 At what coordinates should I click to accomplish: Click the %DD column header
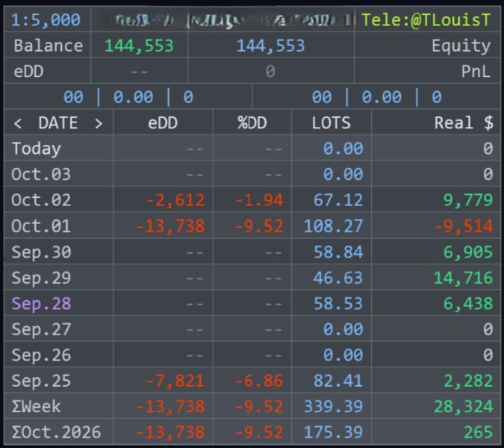pos(252,122)
